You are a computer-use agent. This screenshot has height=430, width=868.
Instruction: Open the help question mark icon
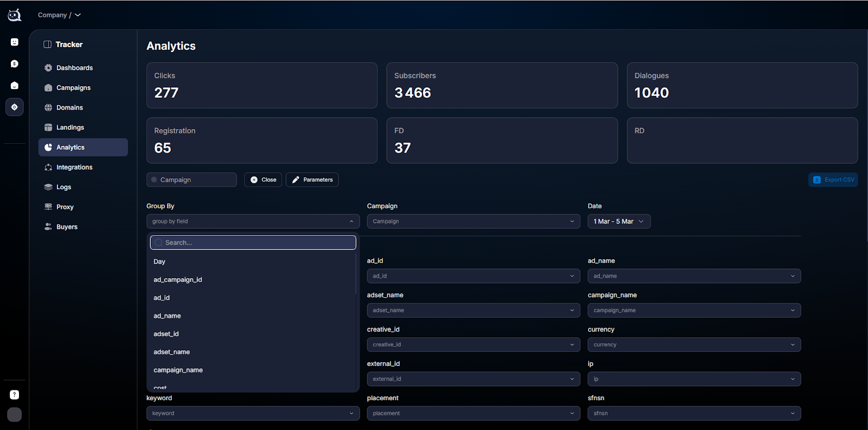click(x=15, y=395)
